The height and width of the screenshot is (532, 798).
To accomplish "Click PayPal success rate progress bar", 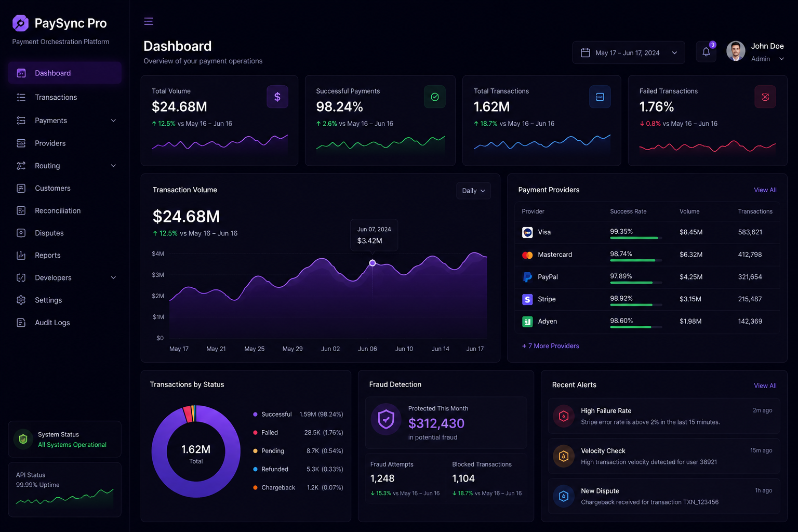I will (x=636, y=283).
